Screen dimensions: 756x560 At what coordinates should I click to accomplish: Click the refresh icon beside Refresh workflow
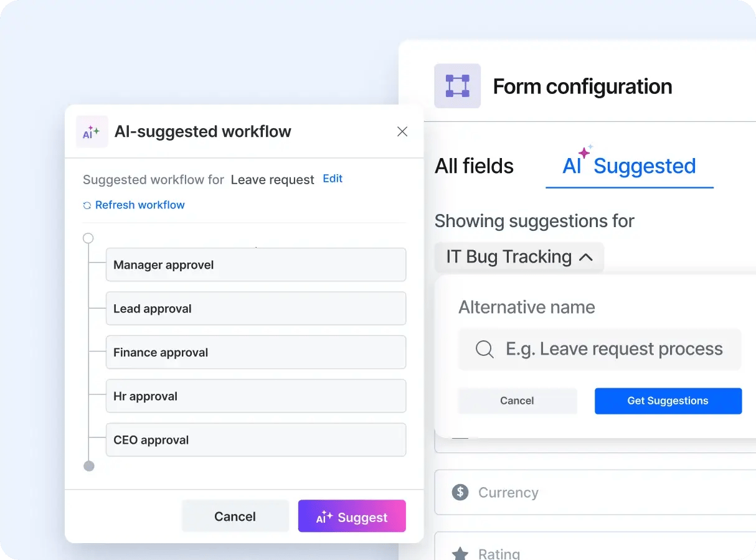tap(87, 205)
